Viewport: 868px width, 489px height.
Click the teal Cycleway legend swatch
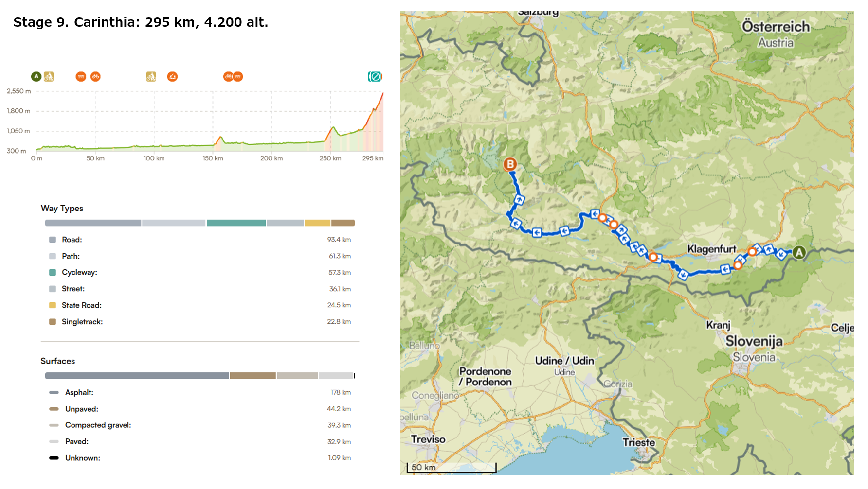pyautogui.click(x=53, y=272)
